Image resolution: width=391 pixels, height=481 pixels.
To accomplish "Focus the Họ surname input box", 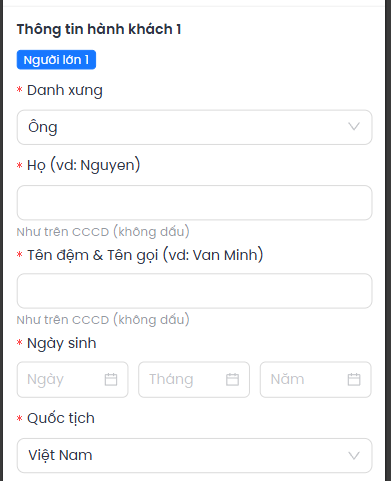I will 194,203.
